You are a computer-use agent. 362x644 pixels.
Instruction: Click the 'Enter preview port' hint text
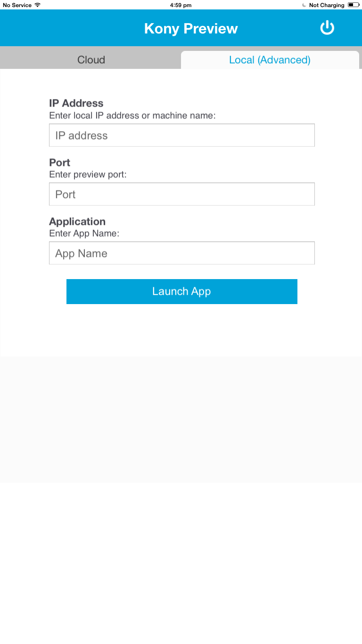[88, 174]
